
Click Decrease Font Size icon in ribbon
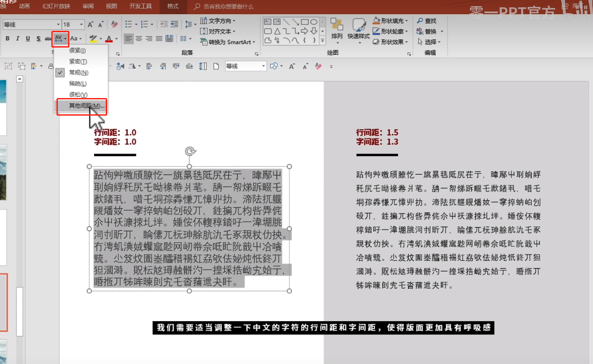(101, 24)
